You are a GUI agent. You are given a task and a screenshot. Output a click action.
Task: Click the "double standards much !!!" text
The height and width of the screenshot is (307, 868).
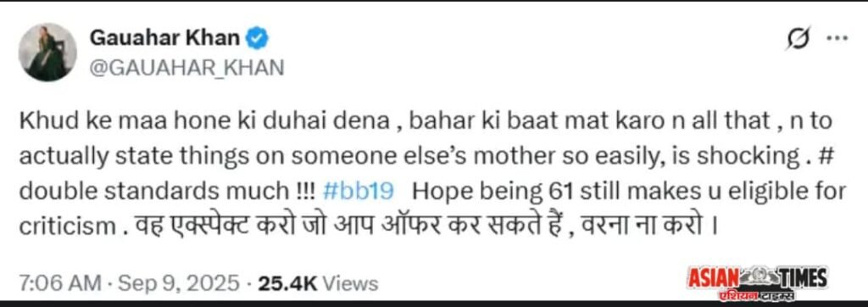point(167,191)
